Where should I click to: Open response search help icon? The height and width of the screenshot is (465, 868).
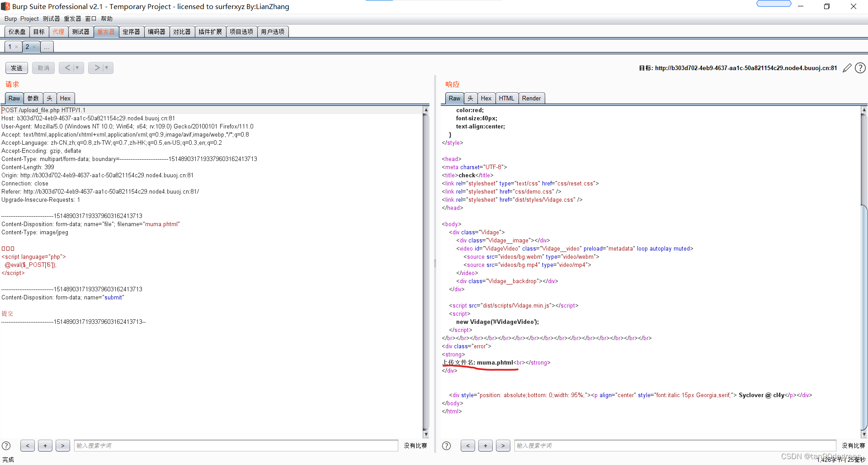tap(446, 446)
